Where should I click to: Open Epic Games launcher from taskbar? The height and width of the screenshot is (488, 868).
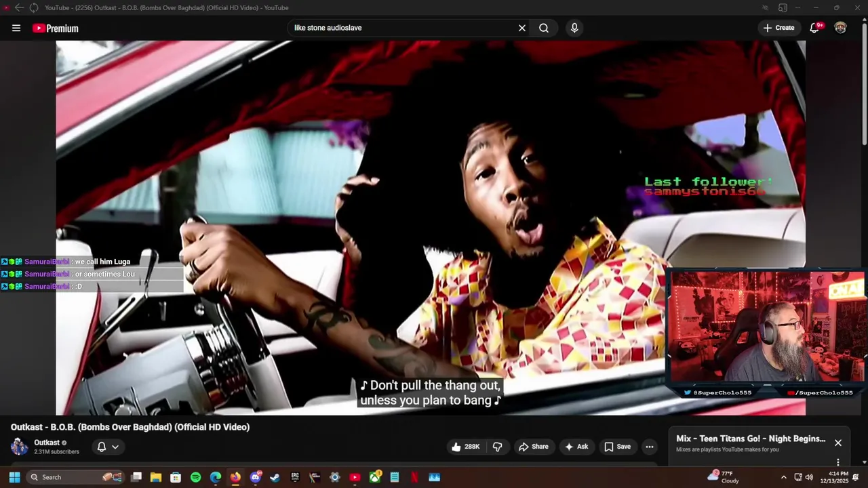[x=295, y=477]
